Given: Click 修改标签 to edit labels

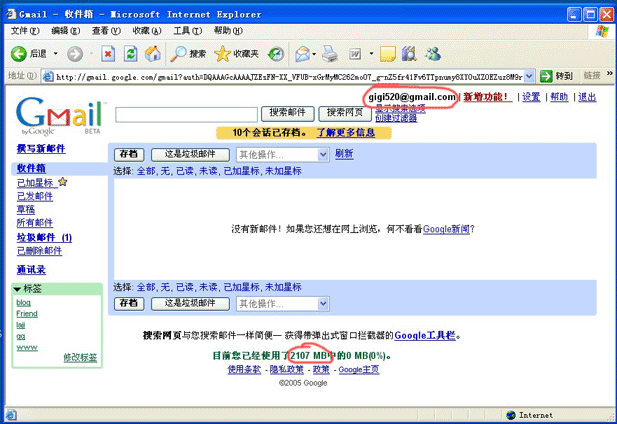Looking at the screenshot, I should [x=80, y=358].
